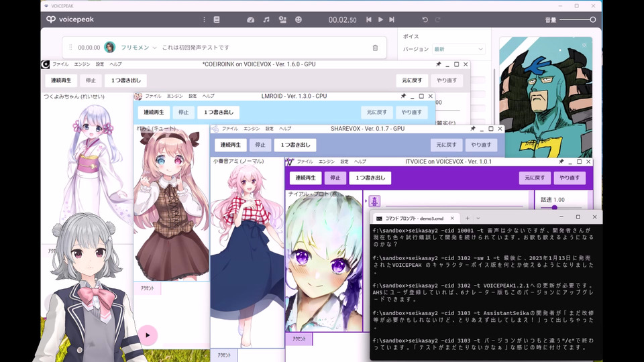The image size is (644, 362).
Task: Click やり直す in COEIROINK window
Action: click(447, 80)
